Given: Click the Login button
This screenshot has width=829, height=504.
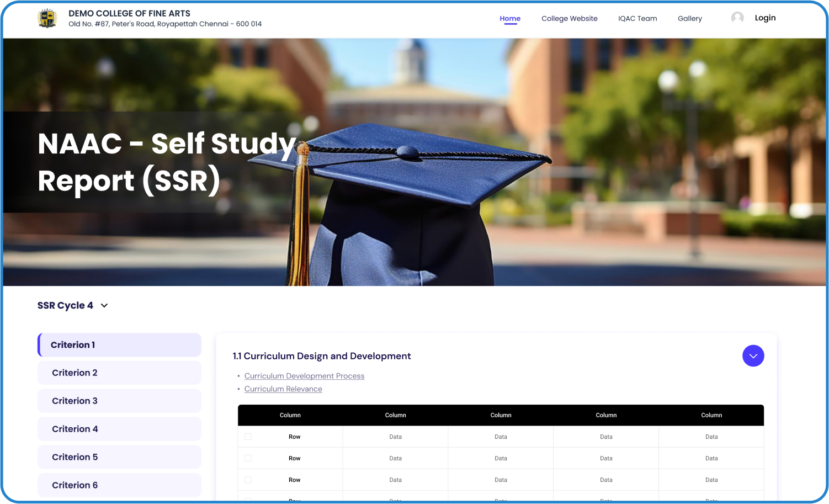Looking at the screenshot, I should [x=765, y=17].
